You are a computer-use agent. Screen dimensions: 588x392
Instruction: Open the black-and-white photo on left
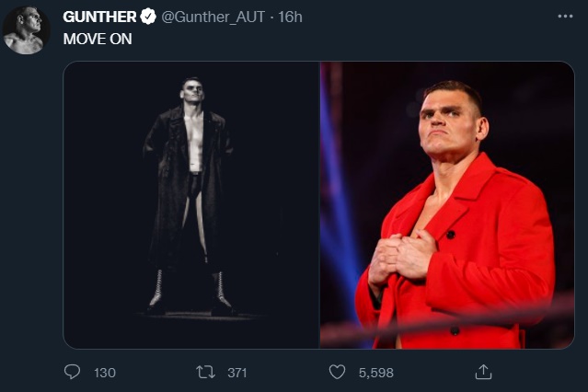191,204
